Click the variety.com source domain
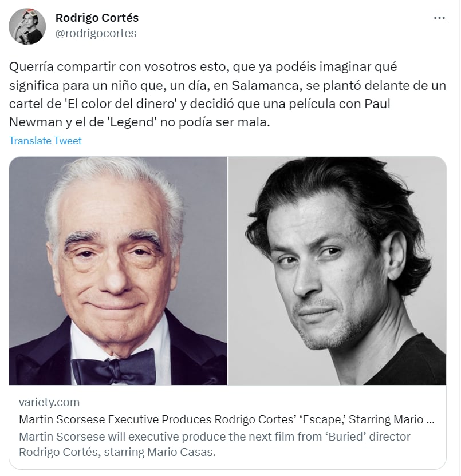 (x=49, y=402)
